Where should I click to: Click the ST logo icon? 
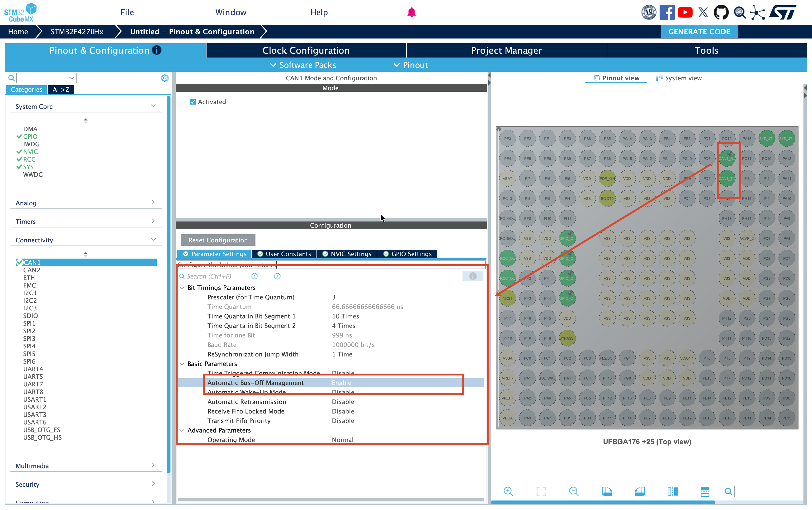point(783,13)
